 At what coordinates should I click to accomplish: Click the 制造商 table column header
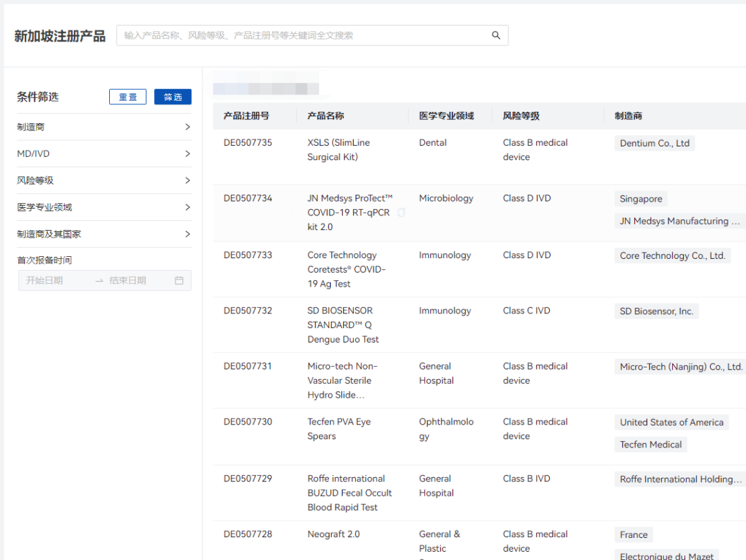click(629, 115)
